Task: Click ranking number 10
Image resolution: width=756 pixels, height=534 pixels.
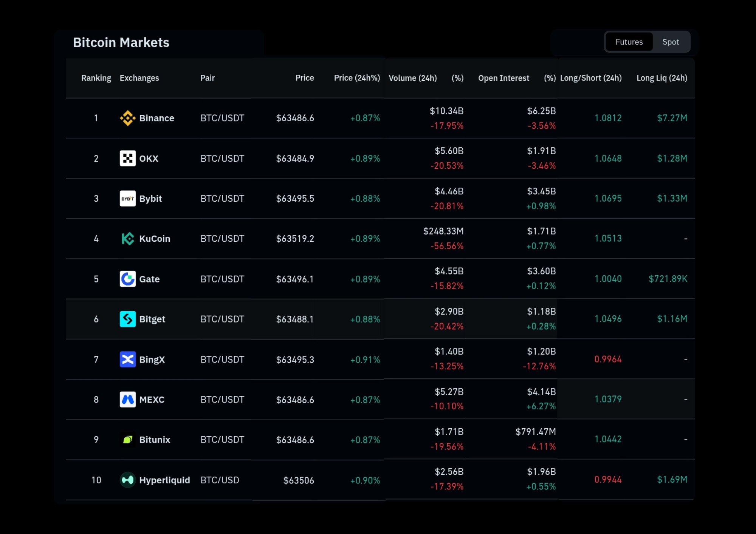Action: point(96,480)
